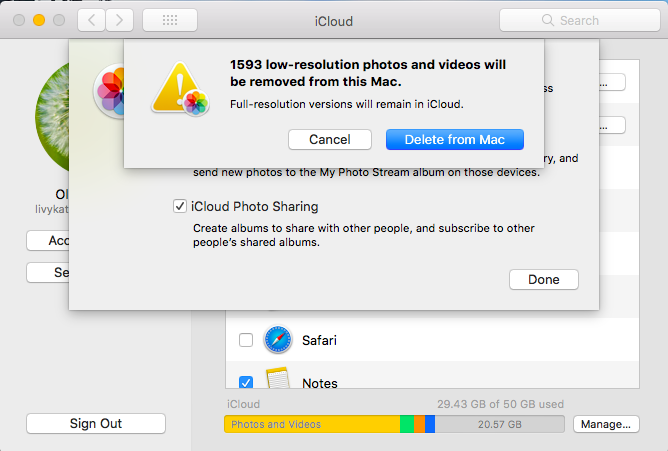Click the Sign Out button
This screenshot has width=668, height=451.
[x=96, y=424]
